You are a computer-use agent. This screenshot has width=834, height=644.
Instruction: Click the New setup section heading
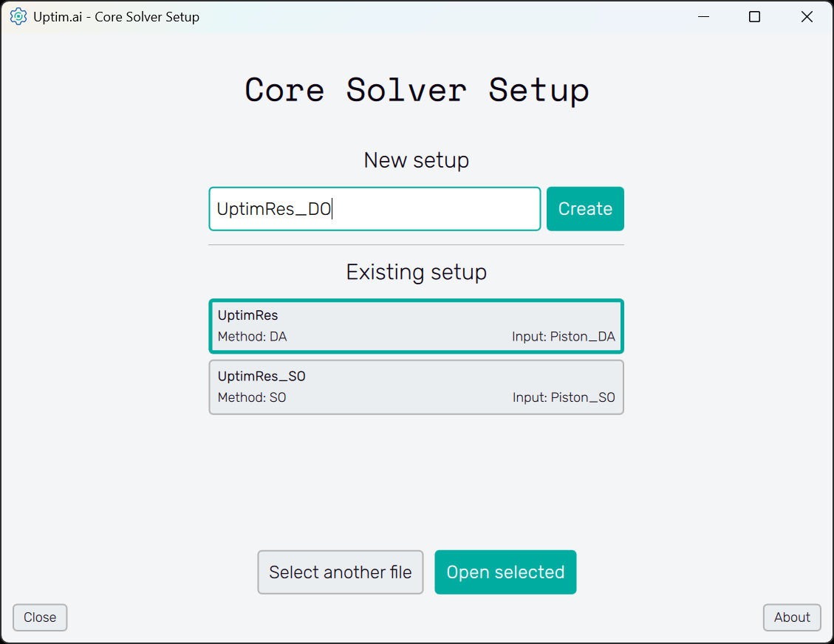(417, 160)
